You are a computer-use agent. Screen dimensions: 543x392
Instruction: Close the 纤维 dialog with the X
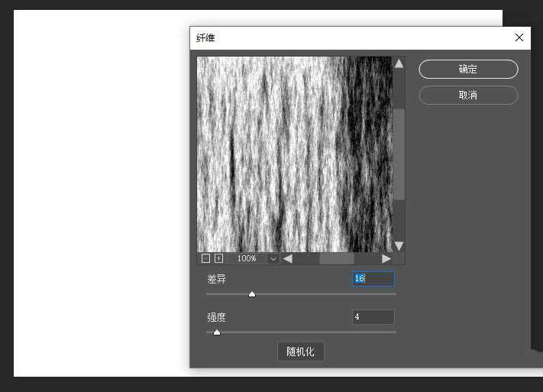click(x=519, y=37)
